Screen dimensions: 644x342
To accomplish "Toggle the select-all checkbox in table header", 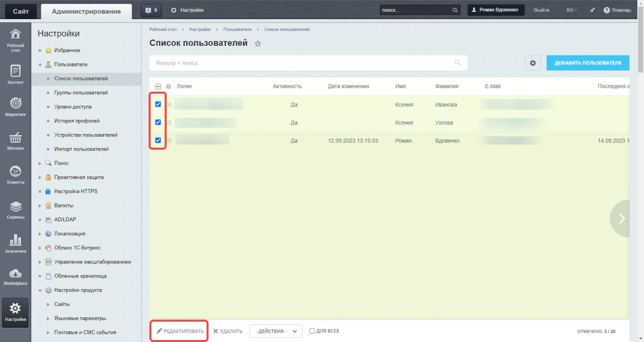I will (x=158, y=87).
